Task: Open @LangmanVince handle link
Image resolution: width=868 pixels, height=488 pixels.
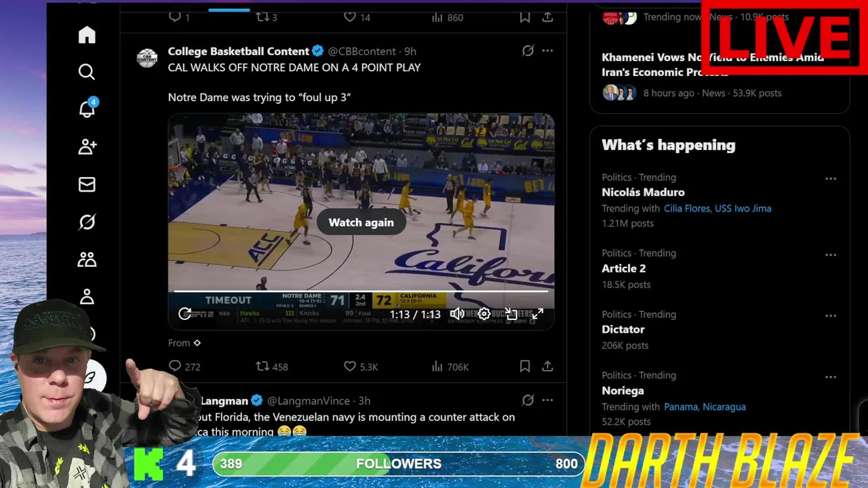Action: coord(309,401)
